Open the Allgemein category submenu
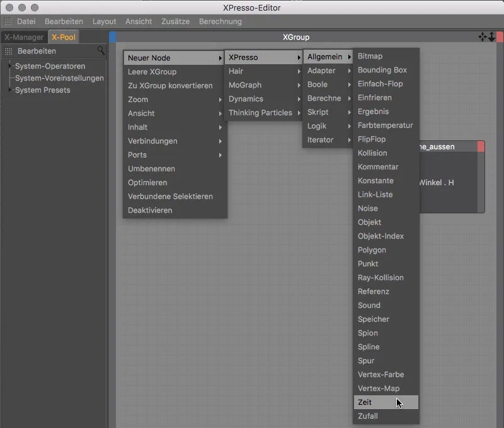The width and height of the screenshot is (504, 428). coord(328,57)
